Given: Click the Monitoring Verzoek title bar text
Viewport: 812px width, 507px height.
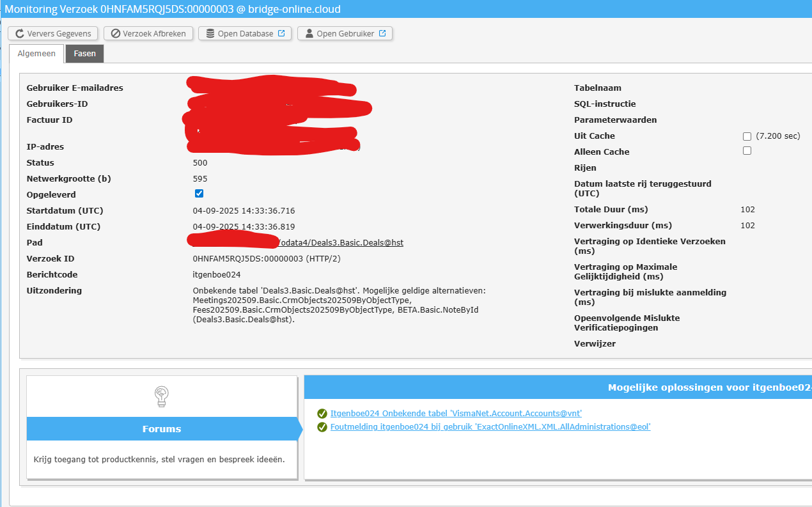Looking at the screenshot, I should click(173, 10).
